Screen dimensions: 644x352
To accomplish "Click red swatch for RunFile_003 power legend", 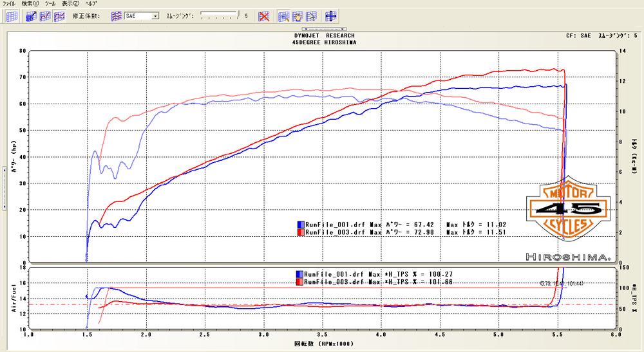I will [300, 232].
